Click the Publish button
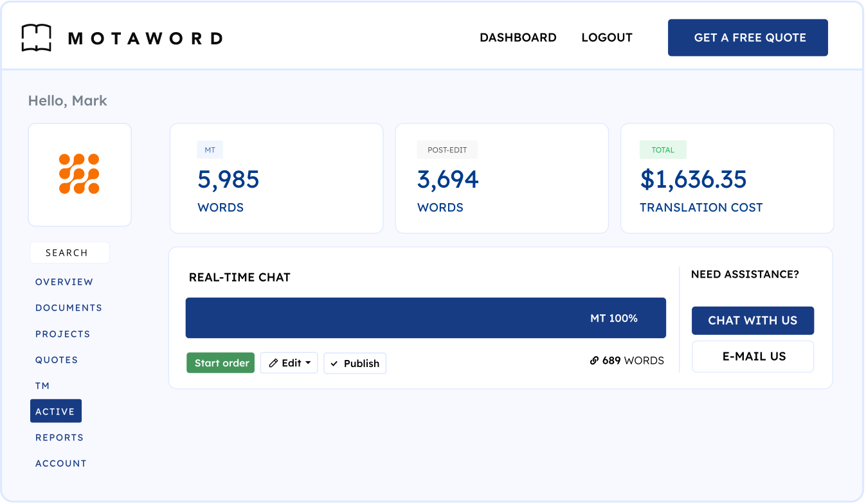The height and width of the screenshot is (504, 866). 355,363
